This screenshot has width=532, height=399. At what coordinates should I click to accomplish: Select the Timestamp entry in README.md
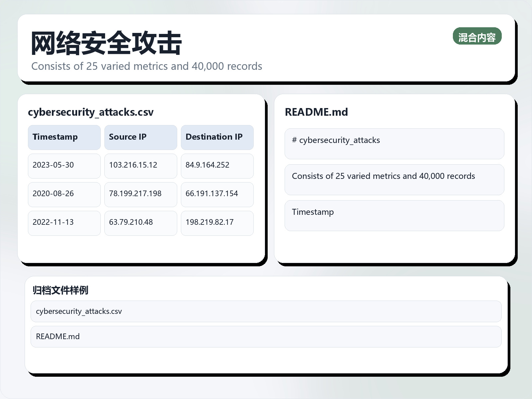[x=394, y=215]
